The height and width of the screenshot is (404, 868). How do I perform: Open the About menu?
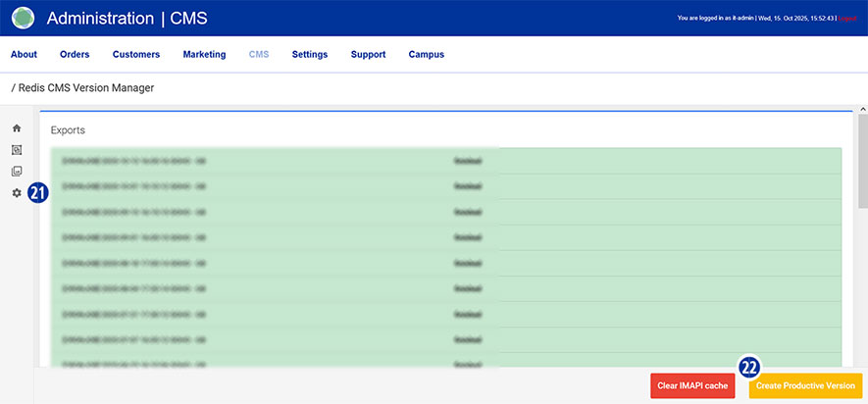(24, 55)
